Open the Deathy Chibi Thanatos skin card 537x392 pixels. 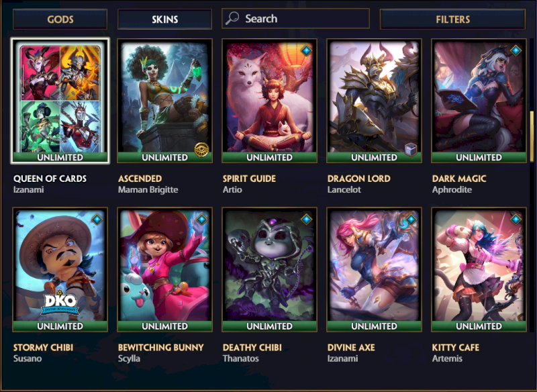point(270,269)
